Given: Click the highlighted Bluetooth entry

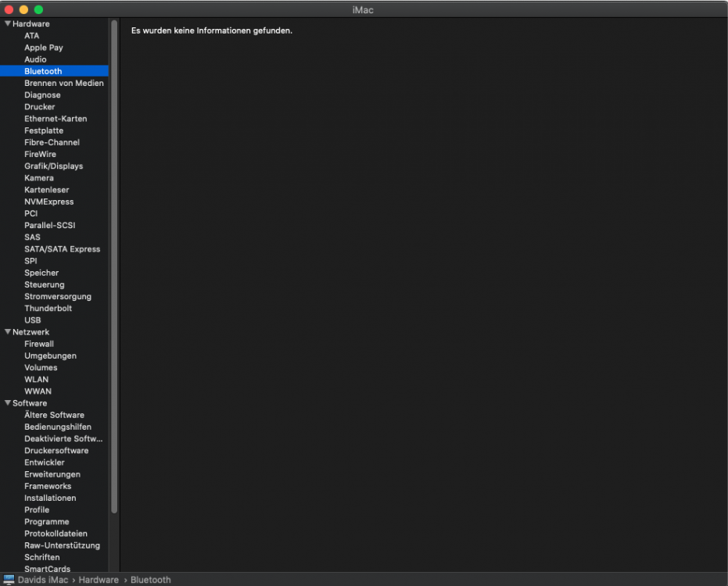Looking at the screenshot, I should (x=54, y=71).
